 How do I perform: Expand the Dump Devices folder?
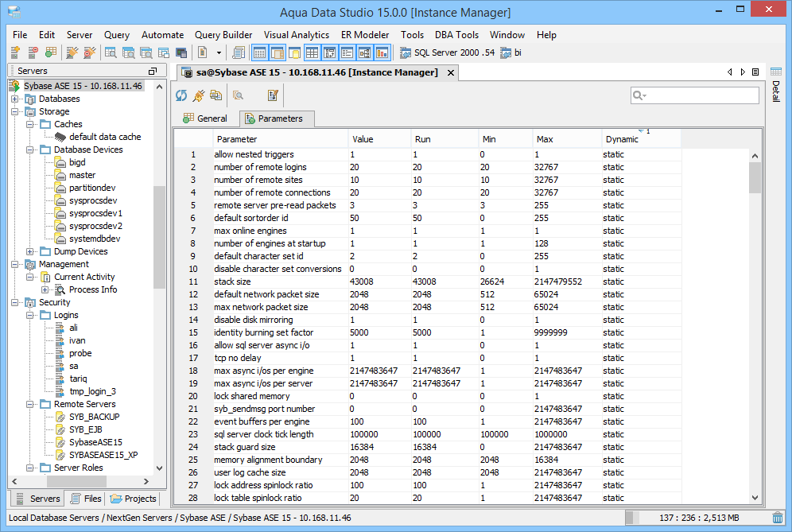[30, 251]
